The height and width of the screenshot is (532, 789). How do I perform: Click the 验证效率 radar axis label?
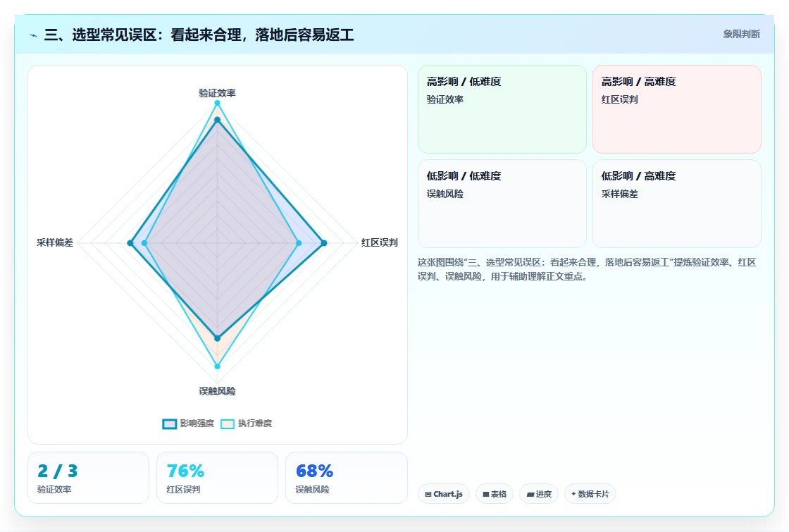click(217, 93)
